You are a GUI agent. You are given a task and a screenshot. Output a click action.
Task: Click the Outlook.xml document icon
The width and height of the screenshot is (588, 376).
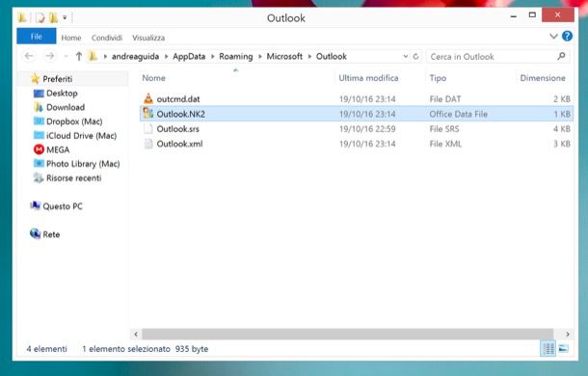coord(148,144)
